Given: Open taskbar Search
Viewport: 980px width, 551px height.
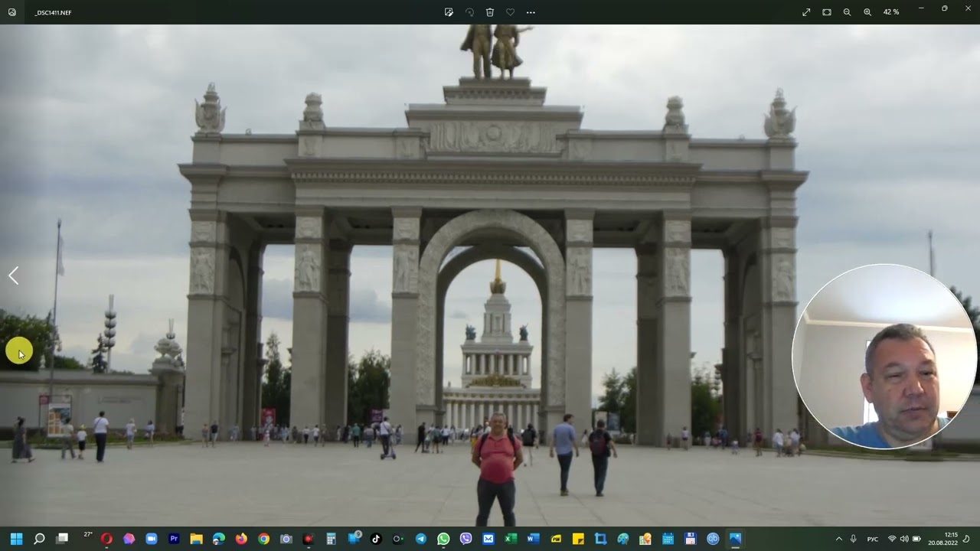Looking at the screenshot, I should (40, 539).
